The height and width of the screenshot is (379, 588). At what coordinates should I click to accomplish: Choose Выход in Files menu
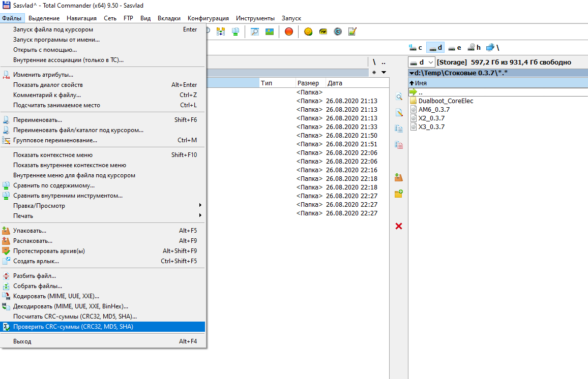click(103, 341)
